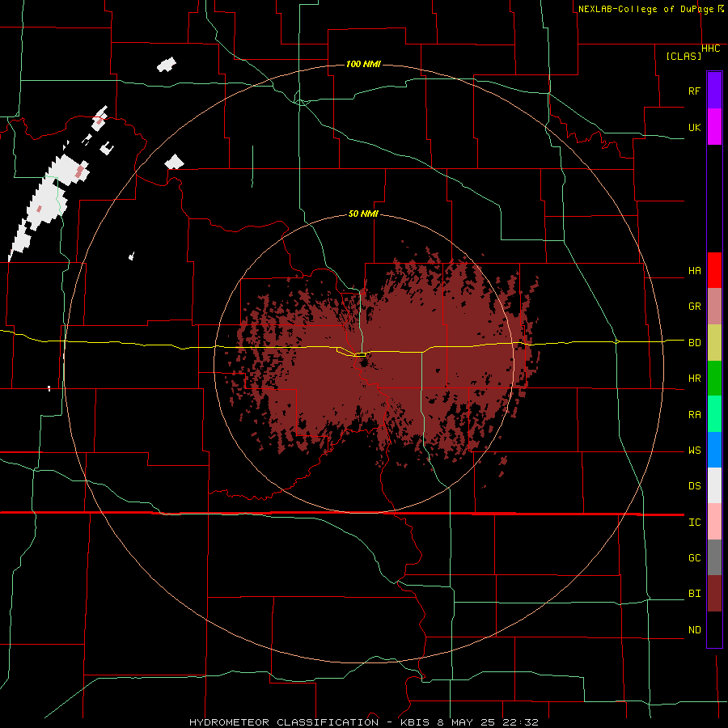The image size is (728, 728).
Task: Click the RF legend label
Action: pos(694,91)
